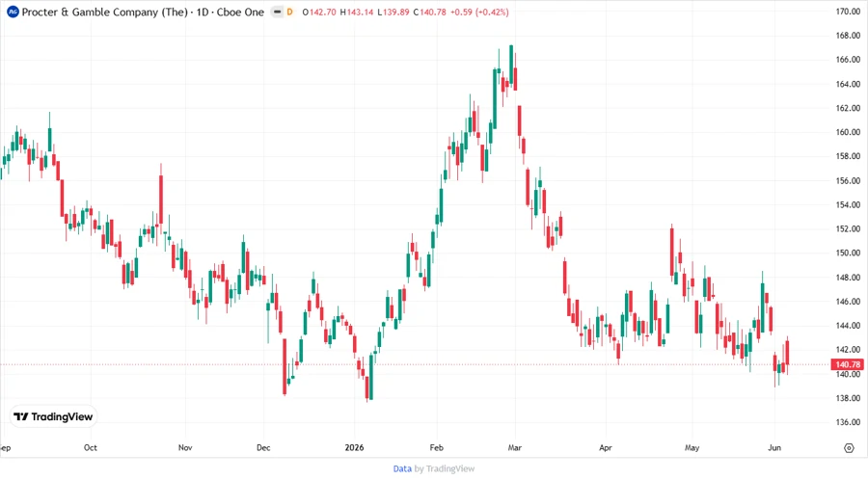Screen dimensions: 868x480
Task: Click 142.00 on the price axis
Action: click(848, 350)
